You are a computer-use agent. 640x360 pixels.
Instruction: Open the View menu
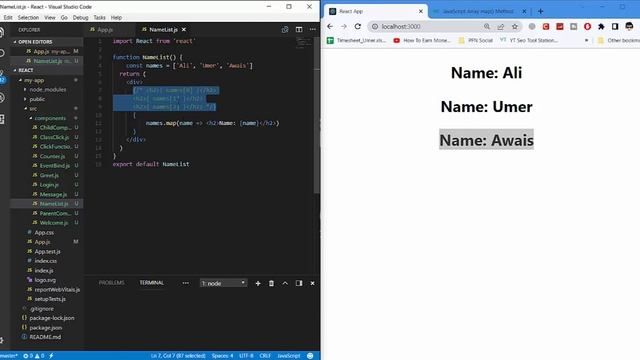tap(50, 18)
